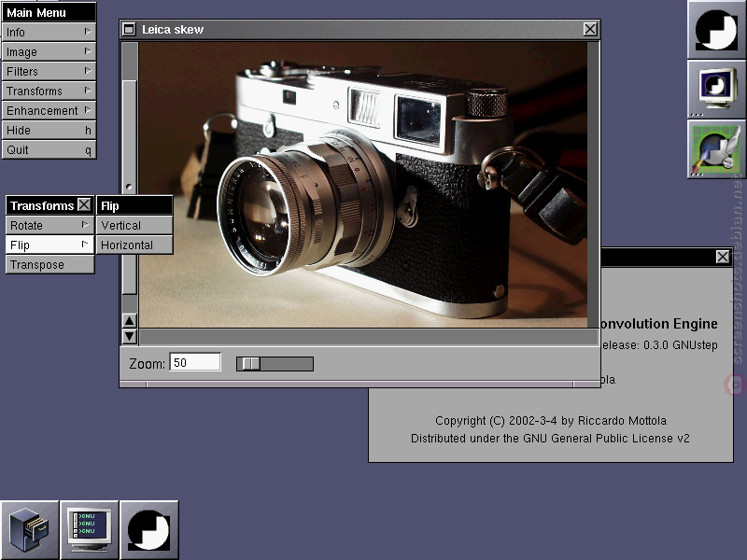The image size is (747, 560).
Task: Click the vertical scroller knob
Action: coord(129,188)
